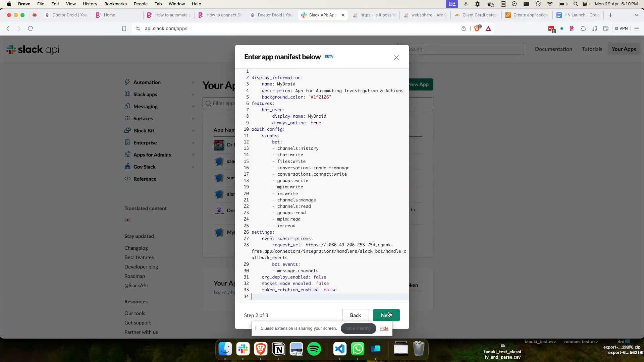The image size is (644, 362).
Task: Open the Bookmarks menu
Action: (115, 4)
